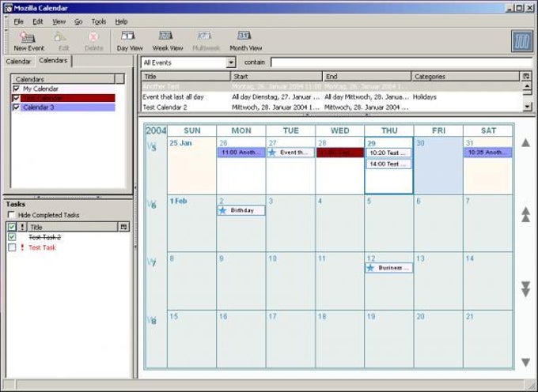Select the highlighted 'Another Test' event row
The image size is (538, 392).
(332, 86)
